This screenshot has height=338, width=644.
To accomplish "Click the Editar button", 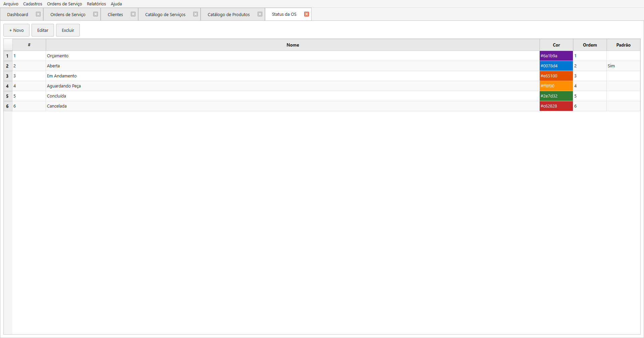I will tap(43, 30).
